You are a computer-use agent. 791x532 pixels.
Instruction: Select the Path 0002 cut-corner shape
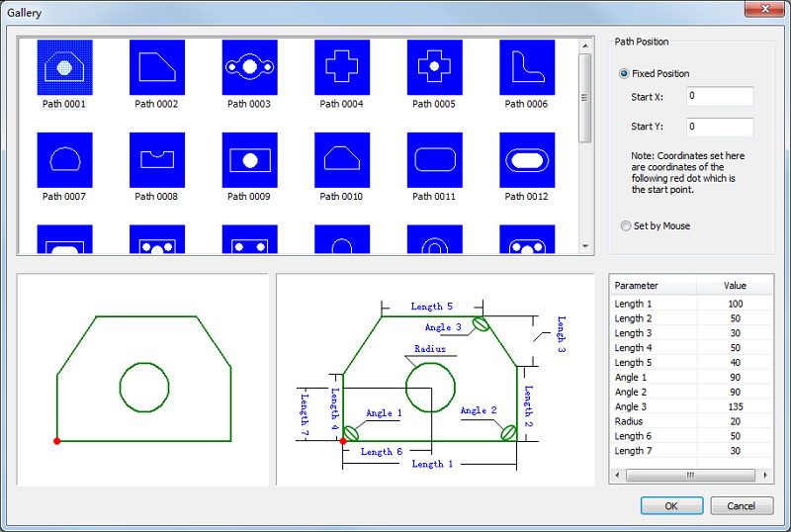[x=157, y=67]
